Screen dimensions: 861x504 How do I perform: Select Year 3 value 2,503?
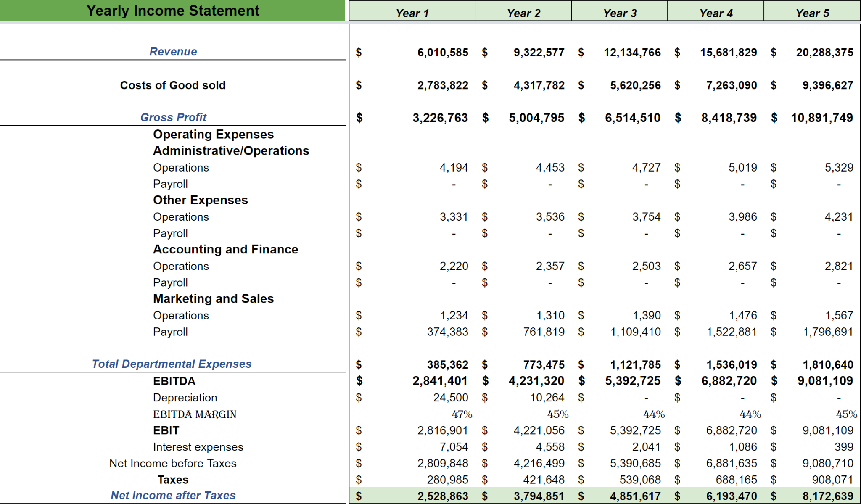click(647, 266)
